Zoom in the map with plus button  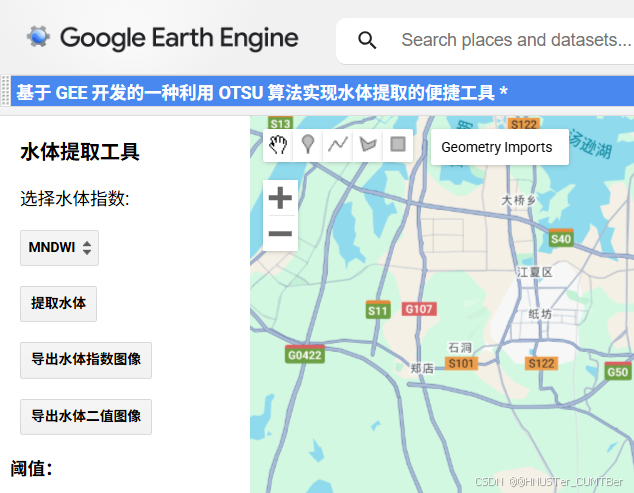280,198
